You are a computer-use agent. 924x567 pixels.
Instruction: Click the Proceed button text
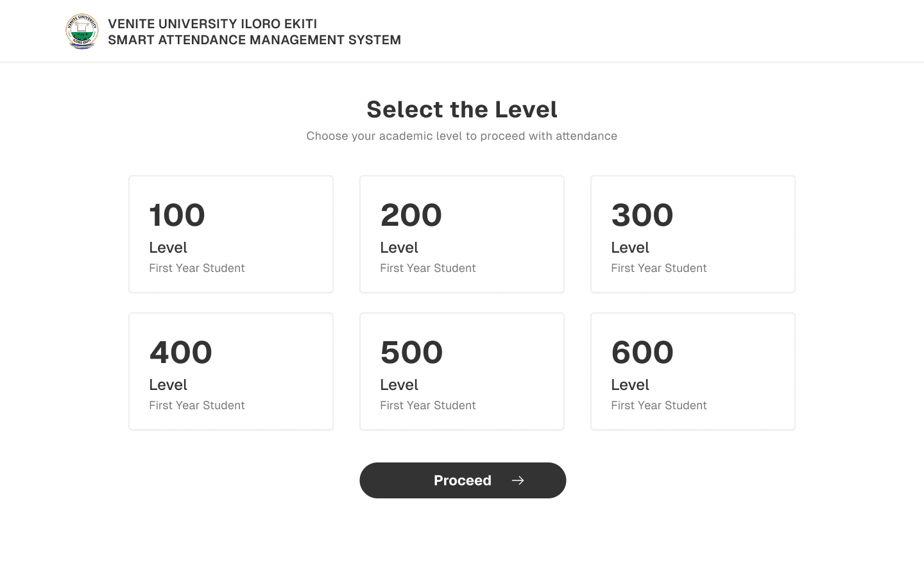click(463, 480)
